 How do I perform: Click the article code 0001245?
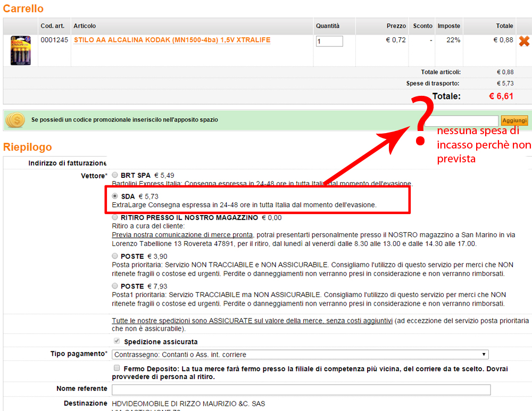point(54,40)
